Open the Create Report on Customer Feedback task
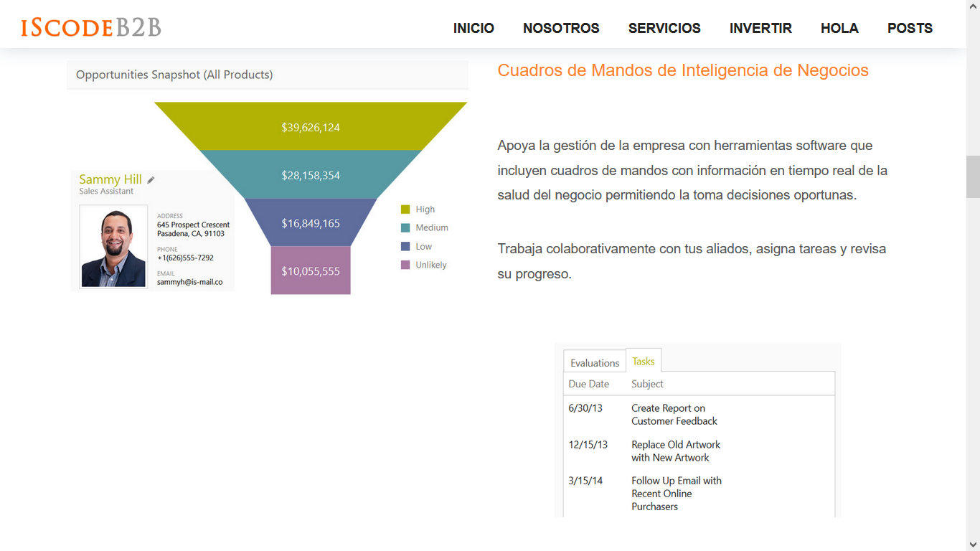 click(x=674, y=415)
